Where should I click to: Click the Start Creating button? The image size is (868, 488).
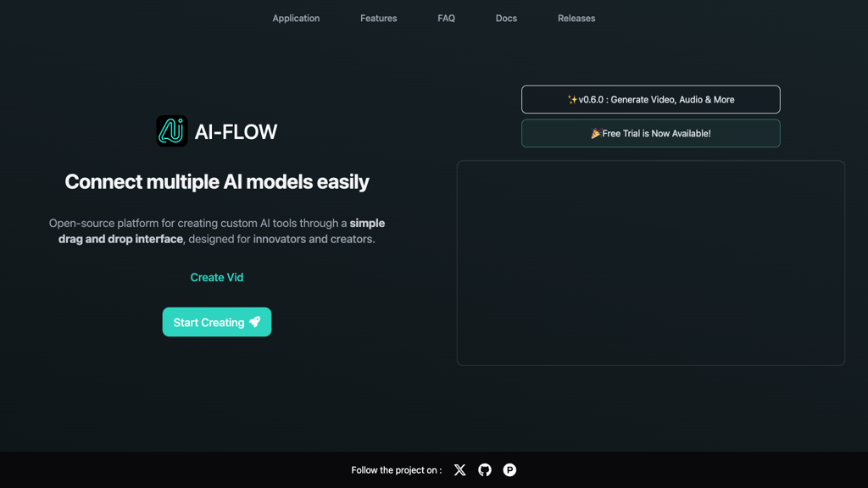point(217,322)
